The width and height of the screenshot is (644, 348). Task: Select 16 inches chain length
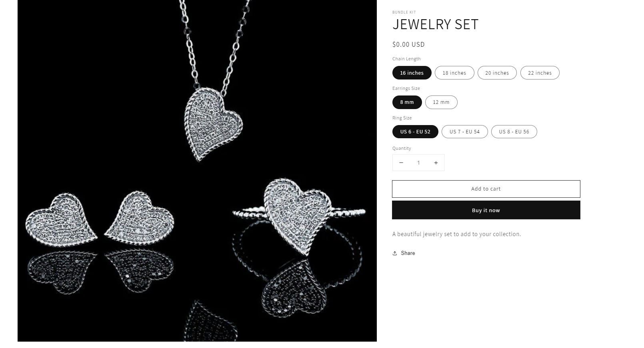[x=412, y=73]
